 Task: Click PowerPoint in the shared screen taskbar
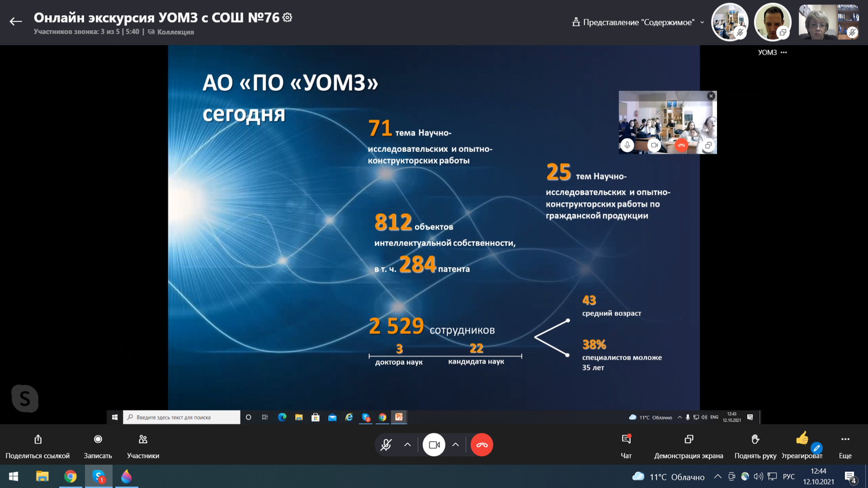tap(399, 417)
